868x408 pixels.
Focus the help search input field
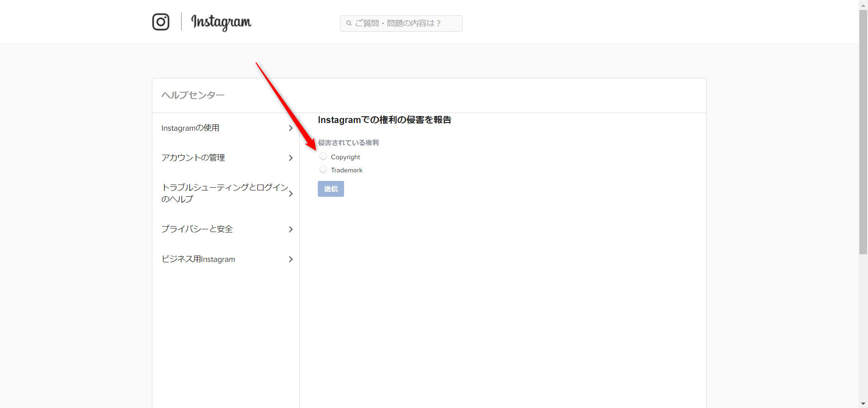click(x=401, y=24)
